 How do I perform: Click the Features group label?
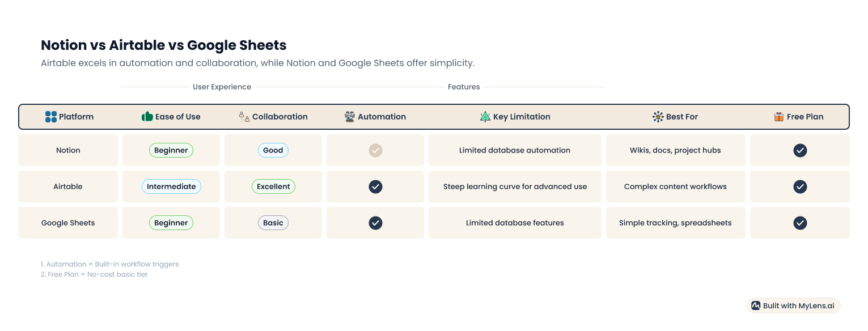click(464, 87)
